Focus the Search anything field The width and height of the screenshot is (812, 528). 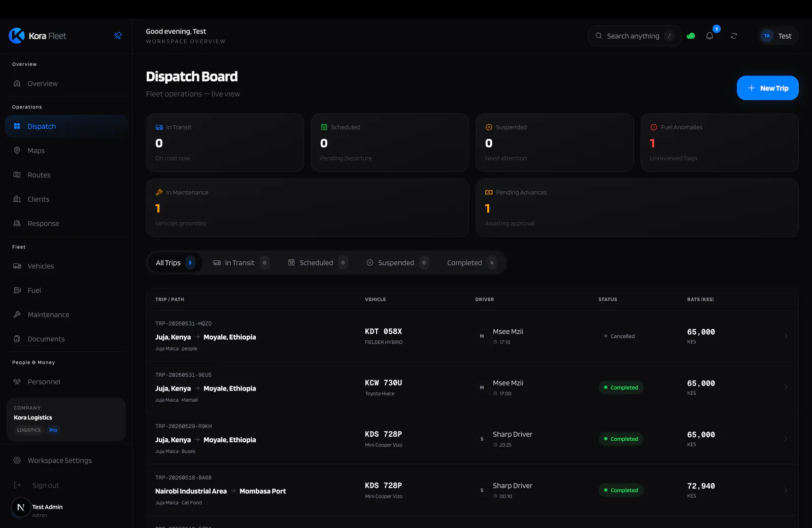tap(634, 36)
